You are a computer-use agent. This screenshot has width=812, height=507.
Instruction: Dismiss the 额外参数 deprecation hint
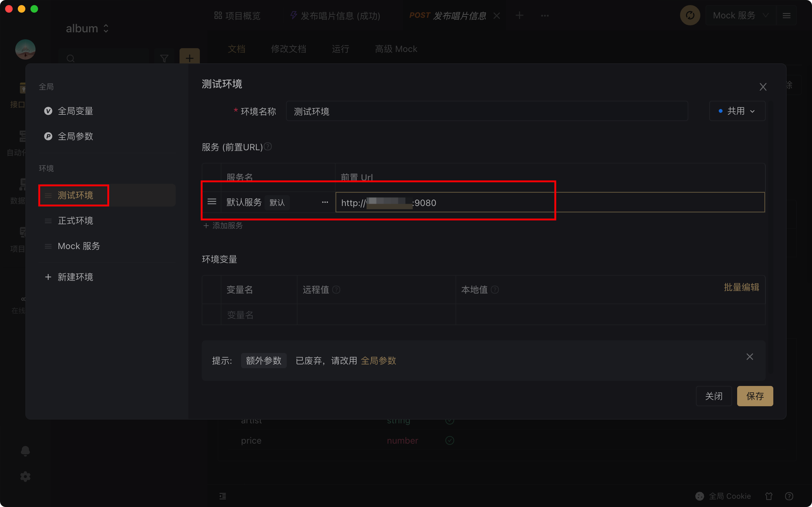click(x=750, y=357)
